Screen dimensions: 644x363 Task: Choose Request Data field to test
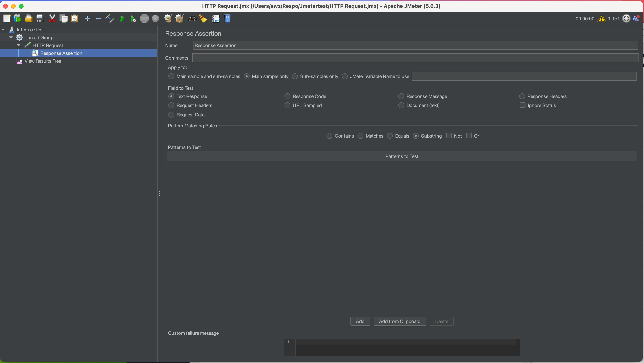tap(171, 115)
